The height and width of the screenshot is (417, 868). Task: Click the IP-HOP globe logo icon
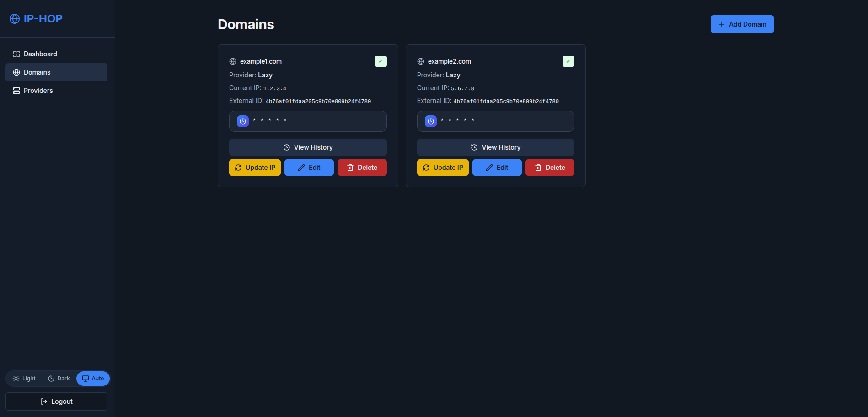(x=15, y=18)
